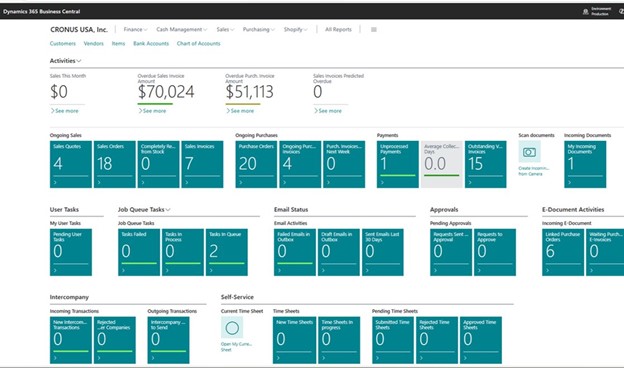Click the Dynamics 365 Business Central title
The height and width of the screenshot is (368, 624).
tap(41, 12)
